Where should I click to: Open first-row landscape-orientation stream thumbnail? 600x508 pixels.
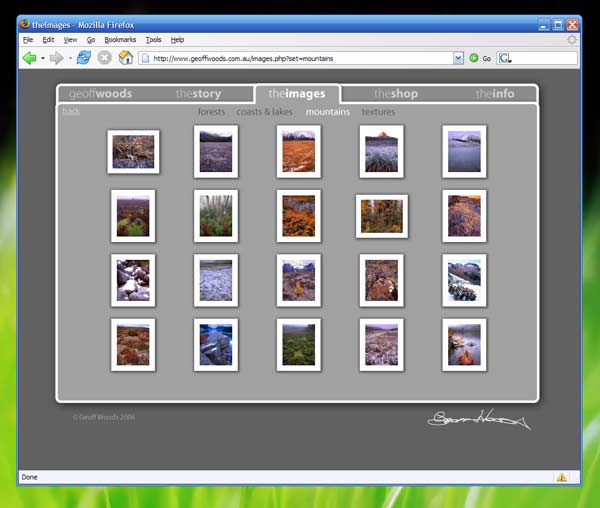[x=133, y=152]
